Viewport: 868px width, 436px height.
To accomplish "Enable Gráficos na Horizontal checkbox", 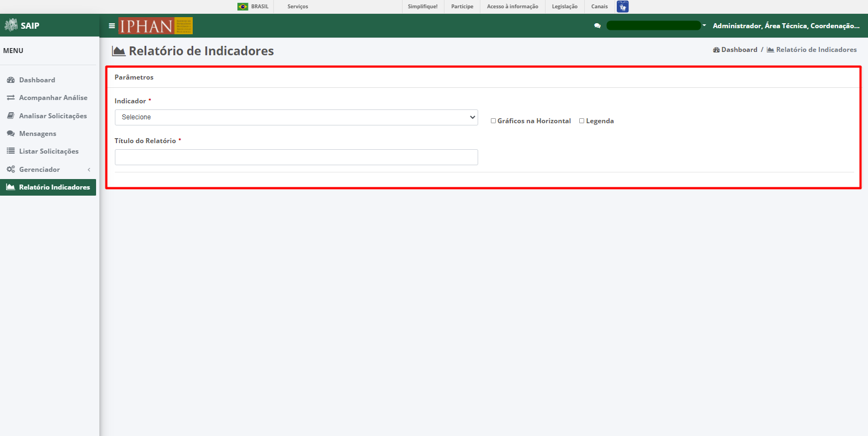I will [x=493, y=121].
